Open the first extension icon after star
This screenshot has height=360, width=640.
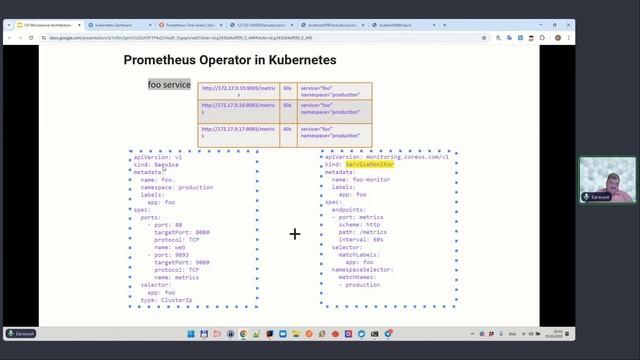coord(498,38)
